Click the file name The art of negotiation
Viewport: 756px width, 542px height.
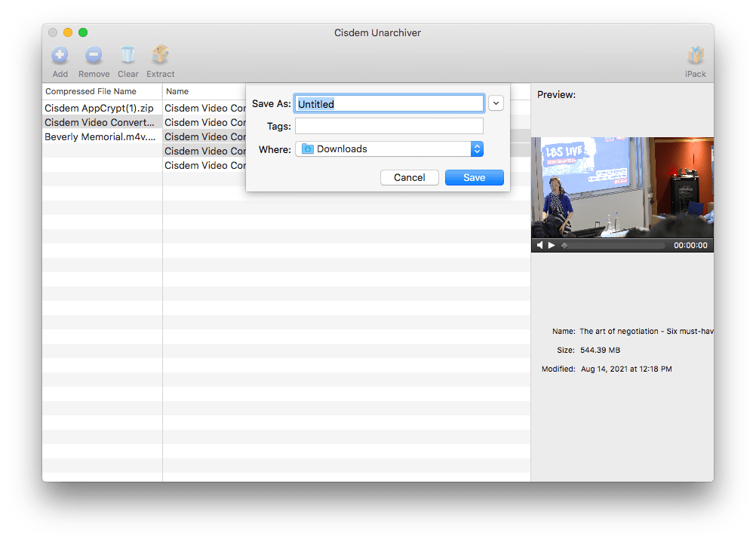(x=646, y=332)
